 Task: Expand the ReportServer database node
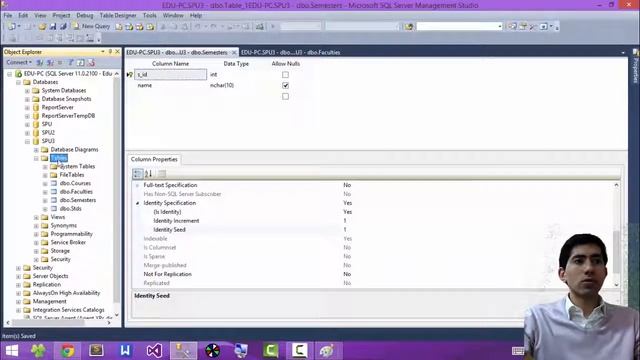coord(27,107)
